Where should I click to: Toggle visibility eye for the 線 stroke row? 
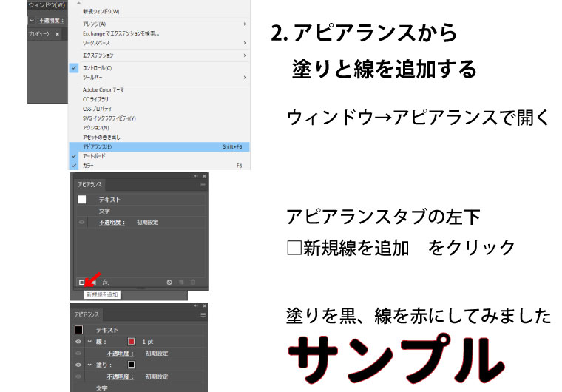point(78,342)
